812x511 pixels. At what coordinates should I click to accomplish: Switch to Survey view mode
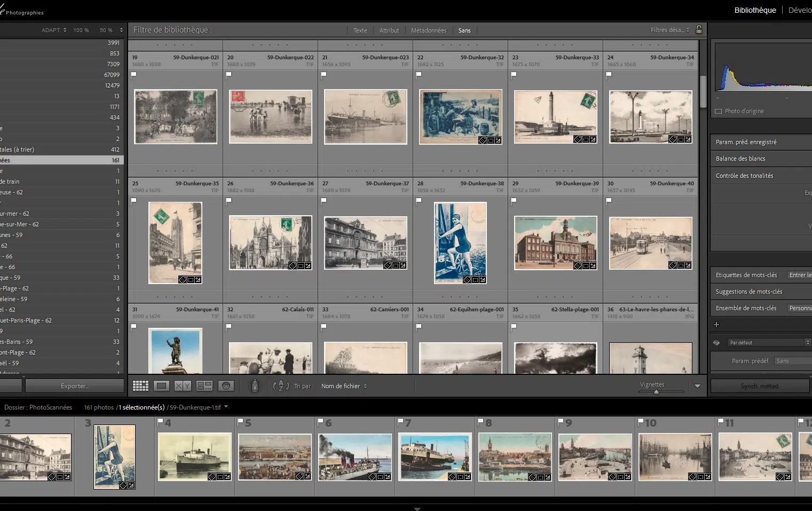(204, 386)
